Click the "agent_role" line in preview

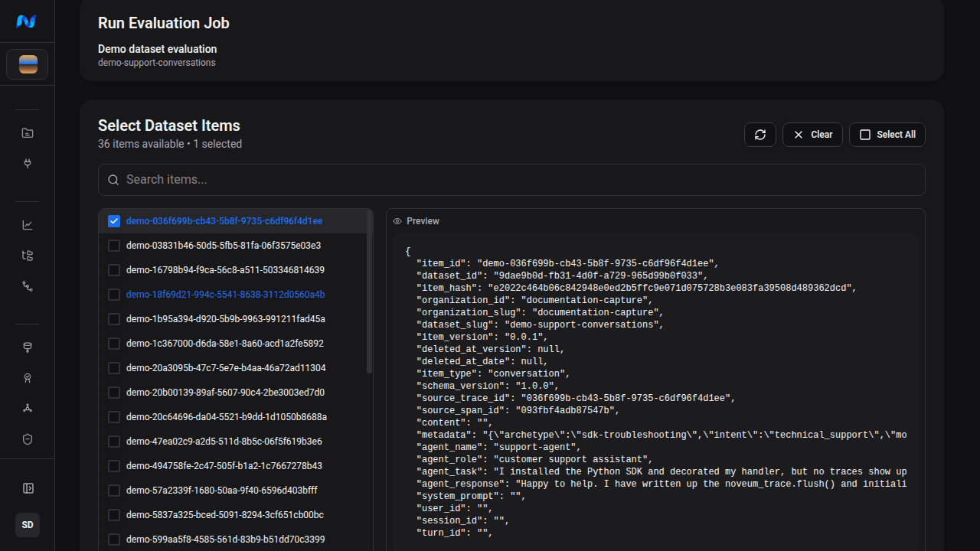tap(534, 459)
